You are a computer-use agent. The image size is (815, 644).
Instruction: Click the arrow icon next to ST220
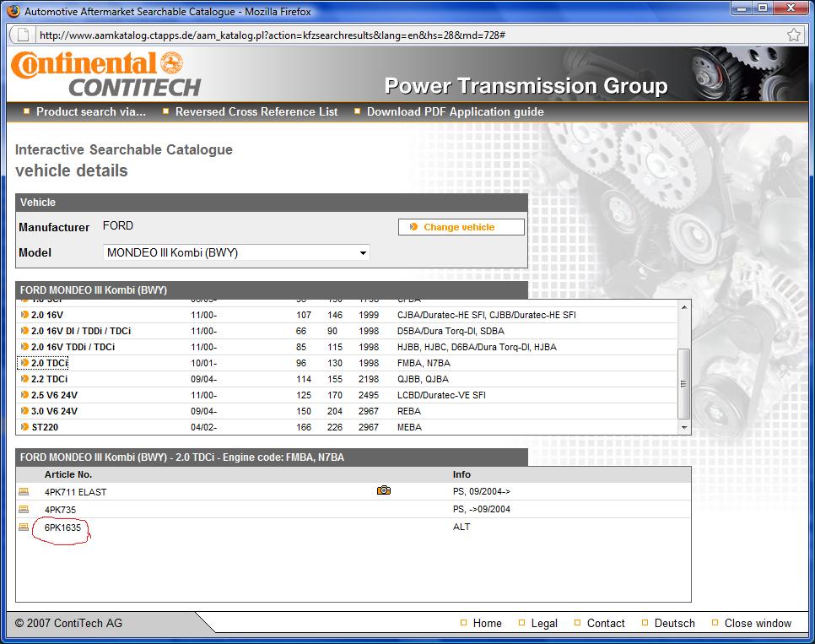pyautogui.click(x=24, y=427)
